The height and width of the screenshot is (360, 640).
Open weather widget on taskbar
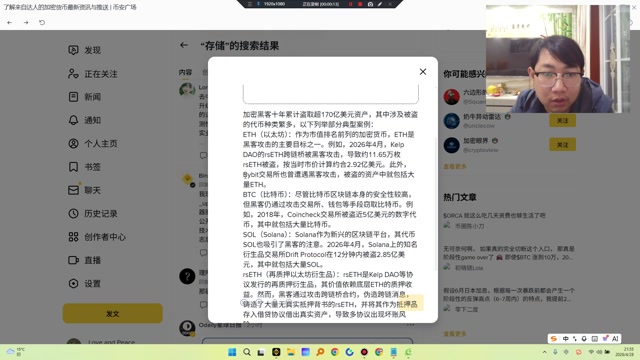click(x=16, y=351)
